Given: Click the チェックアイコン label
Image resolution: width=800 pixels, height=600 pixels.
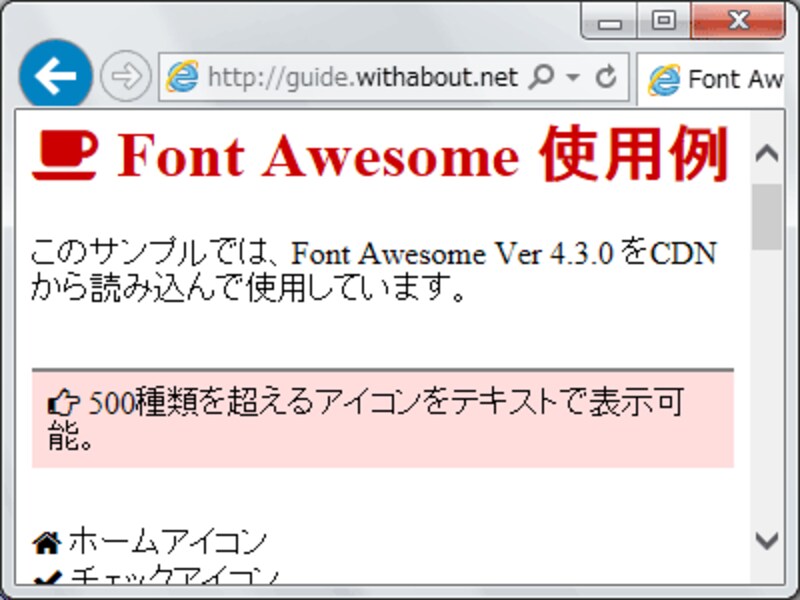Looking at the screenshot, I should [174, 576].
